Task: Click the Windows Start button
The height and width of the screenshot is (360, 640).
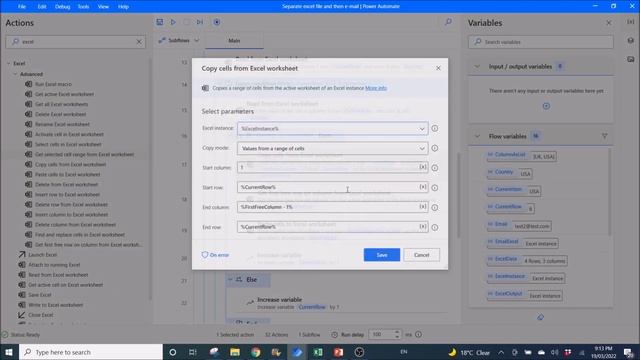Action: click(x=9, y=352)
